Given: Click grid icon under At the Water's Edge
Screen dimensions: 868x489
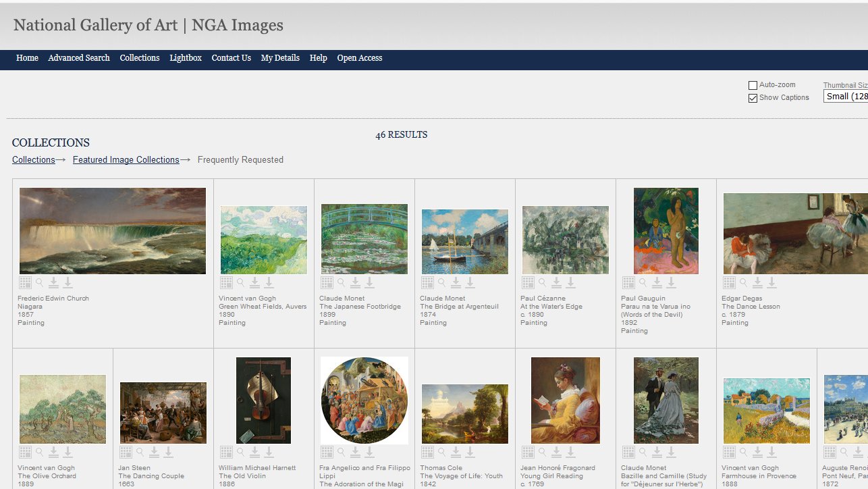Looking at the screenshot, I should coord(528,282).
